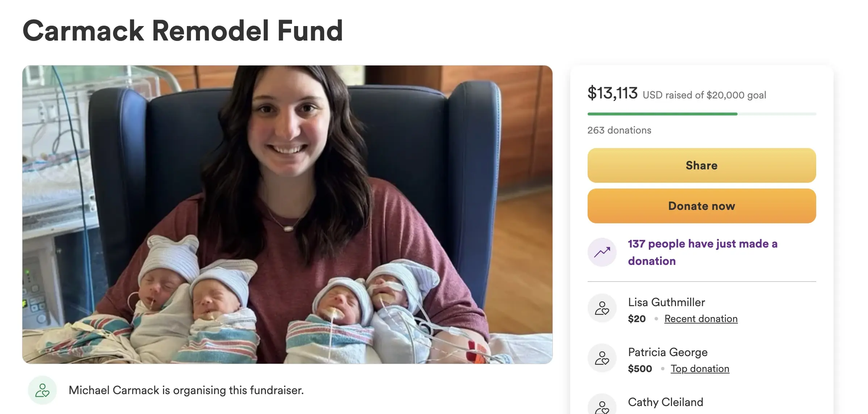
Task: Select the Cathy Cleiland donor name
Action: (665, 402)
